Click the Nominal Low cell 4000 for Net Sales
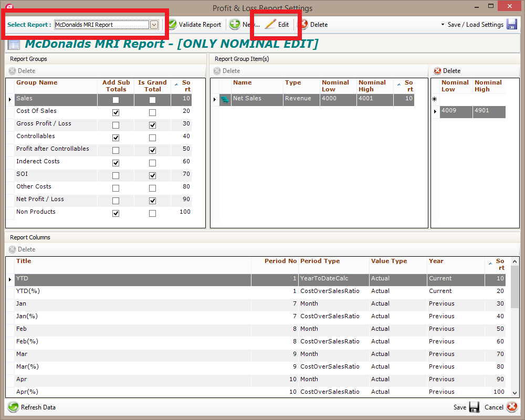 338,99
